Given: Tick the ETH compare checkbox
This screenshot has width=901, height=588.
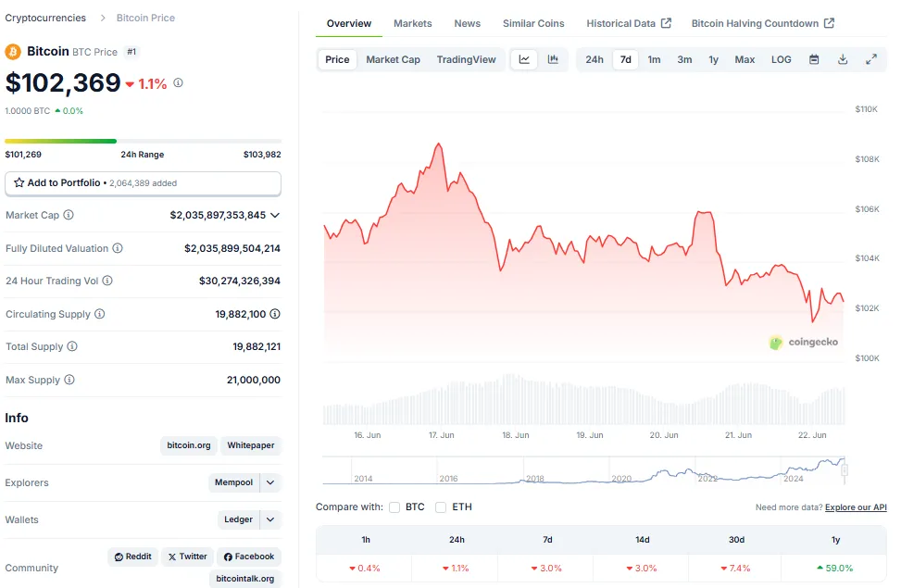Looking at the screenshot, I should (441, 507).
